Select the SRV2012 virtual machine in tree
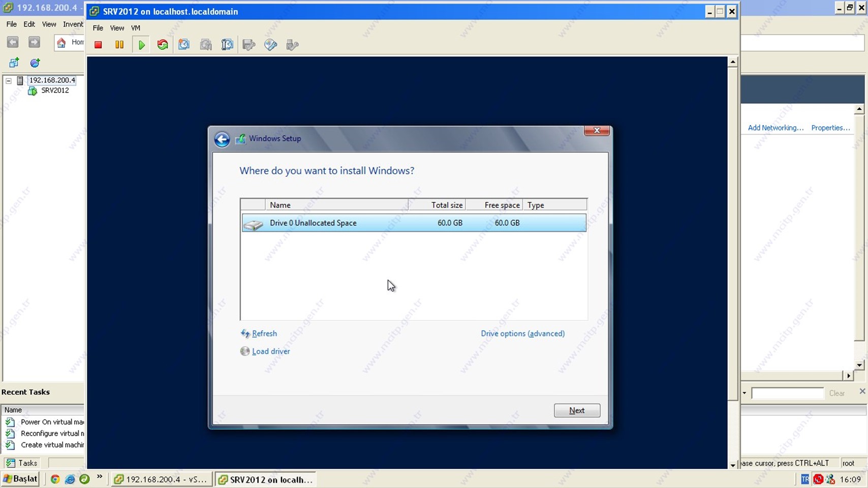This screenshot has height=488, width=868. coord(55,90)
